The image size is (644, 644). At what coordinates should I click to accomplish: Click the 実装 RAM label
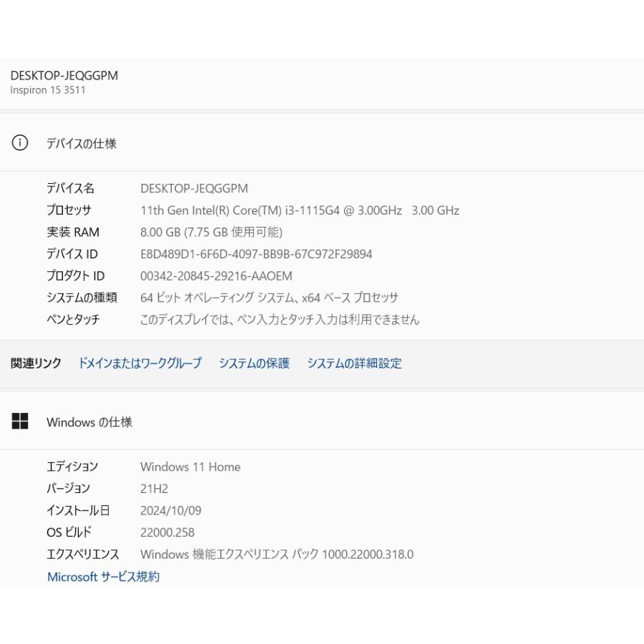73,232
